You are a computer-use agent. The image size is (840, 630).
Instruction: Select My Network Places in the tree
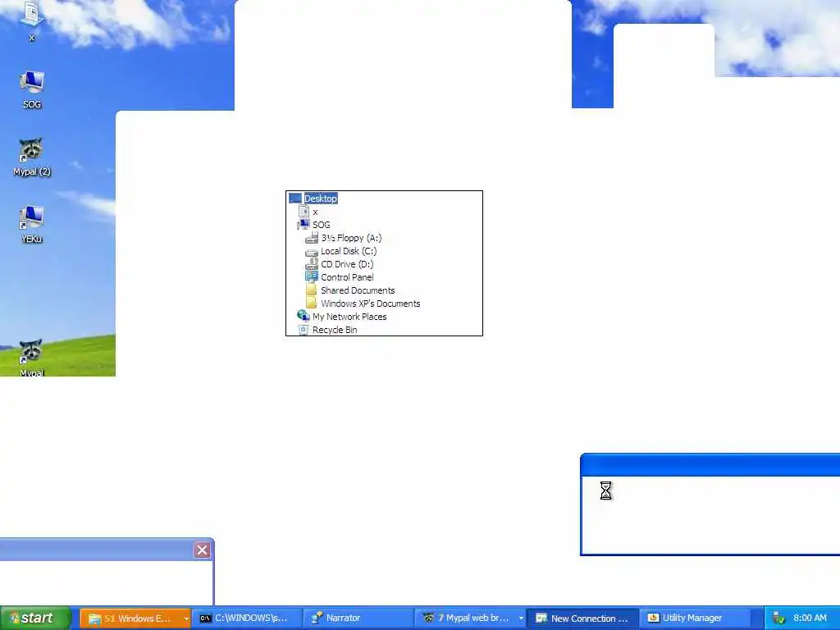pyautogui.click(x=349, y=317)
